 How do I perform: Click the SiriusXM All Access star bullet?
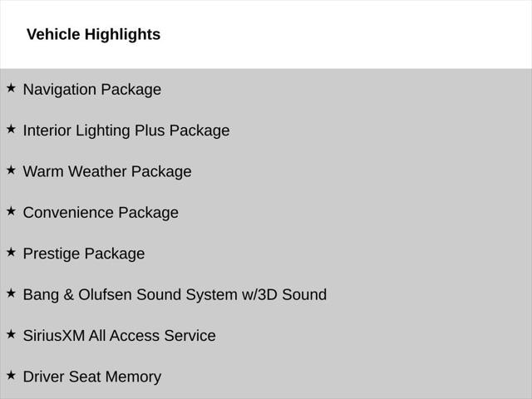tap(11, 334)
